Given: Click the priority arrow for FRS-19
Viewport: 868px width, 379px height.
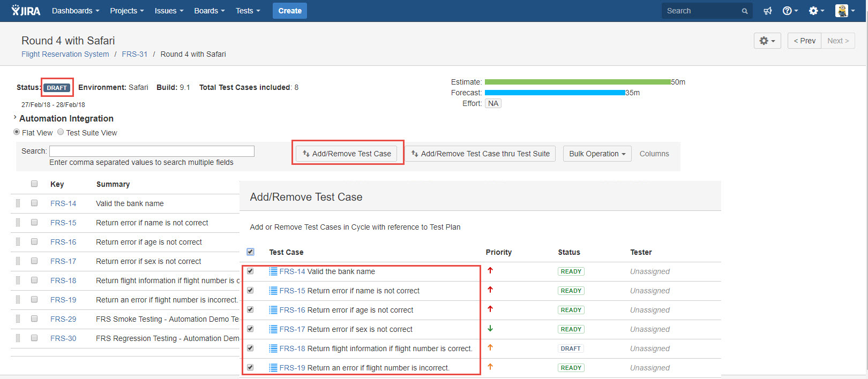Looking at the screenshot, I should tap(490, 367).
